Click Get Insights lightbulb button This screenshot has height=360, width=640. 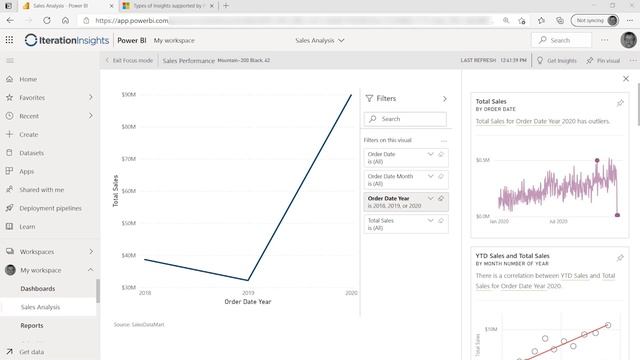click(557, 60)
